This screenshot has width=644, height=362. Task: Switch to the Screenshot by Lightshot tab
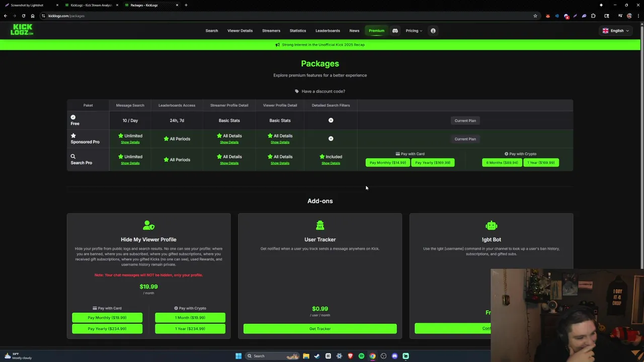tap(30, 5)
